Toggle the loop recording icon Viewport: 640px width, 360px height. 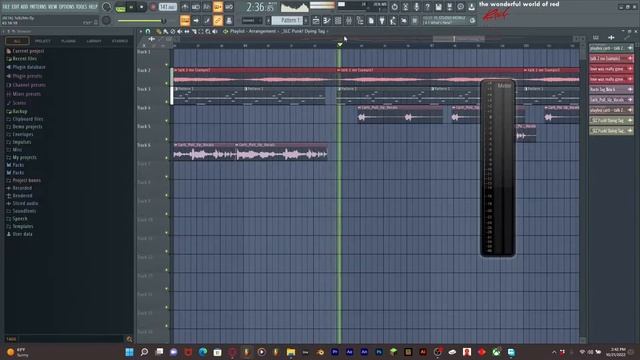coord(229,7)
